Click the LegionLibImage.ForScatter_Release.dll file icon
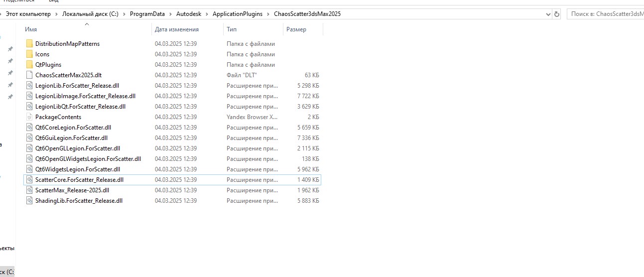This screenshot has width=644, height=277. pyautogui.click(x=29, y=96)
